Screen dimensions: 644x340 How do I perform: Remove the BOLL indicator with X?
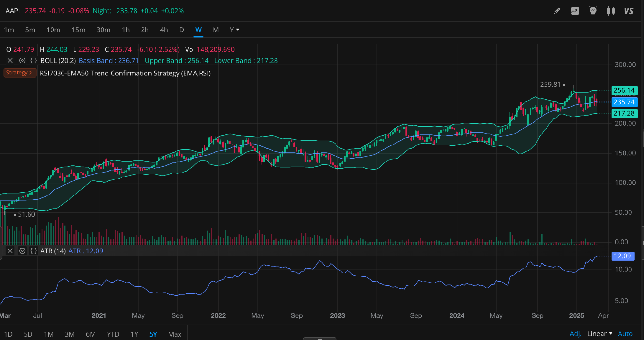pos(10,60)
